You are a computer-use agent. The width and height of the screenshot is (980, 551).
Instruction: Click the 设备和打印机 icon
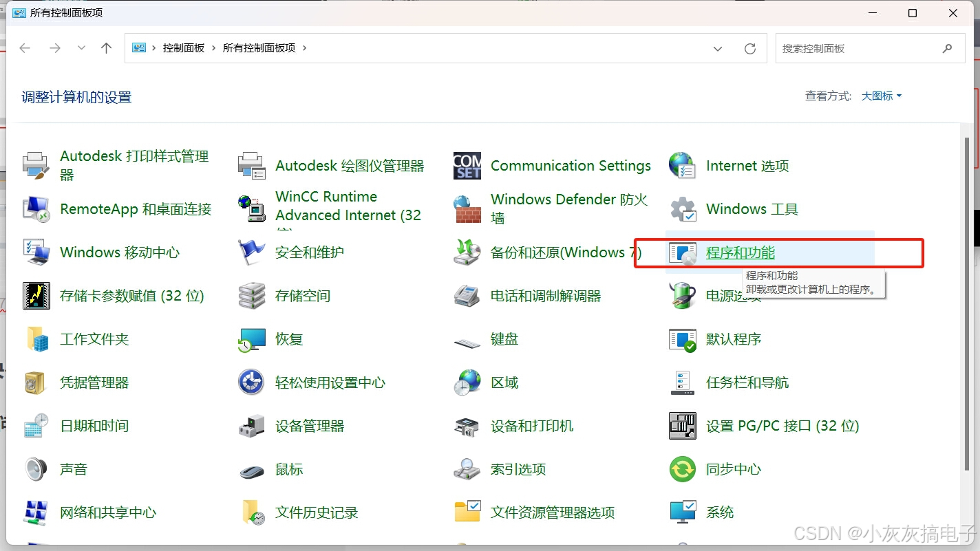click(467, 426)
